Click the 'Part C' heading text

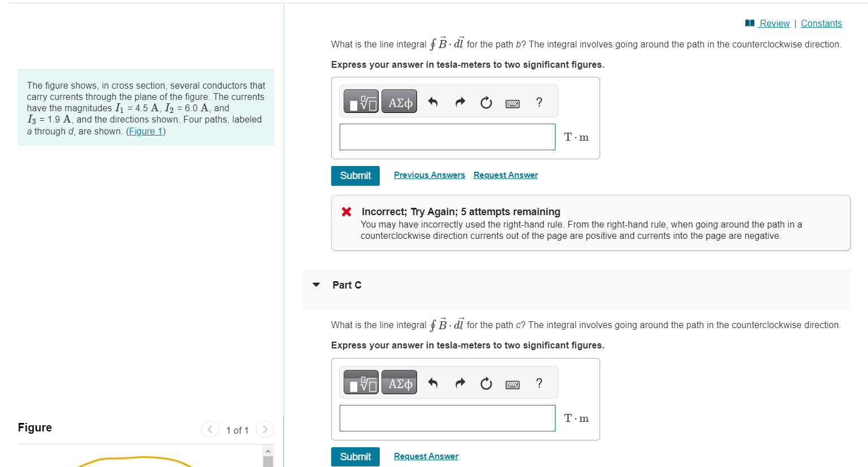point(347,285)
